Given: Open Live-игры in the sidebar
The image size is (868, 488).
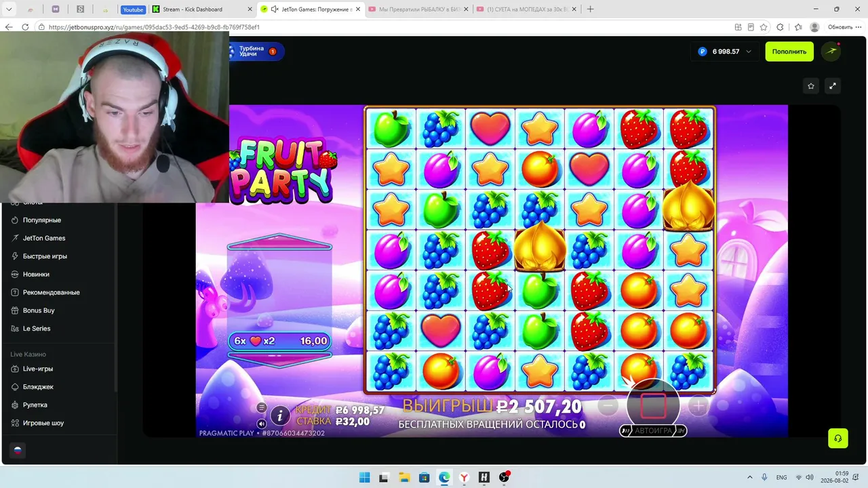Looking at the screenshot, I should (38, 369).
